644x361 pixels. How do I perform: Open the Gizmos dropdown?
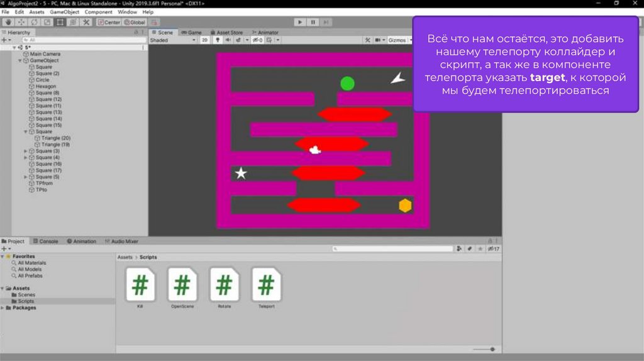pyautogui.click(x=399, y=40)
